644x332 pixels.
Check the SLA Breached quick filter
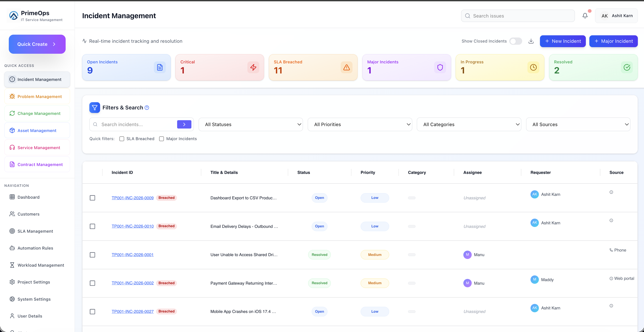coord(122,139)
